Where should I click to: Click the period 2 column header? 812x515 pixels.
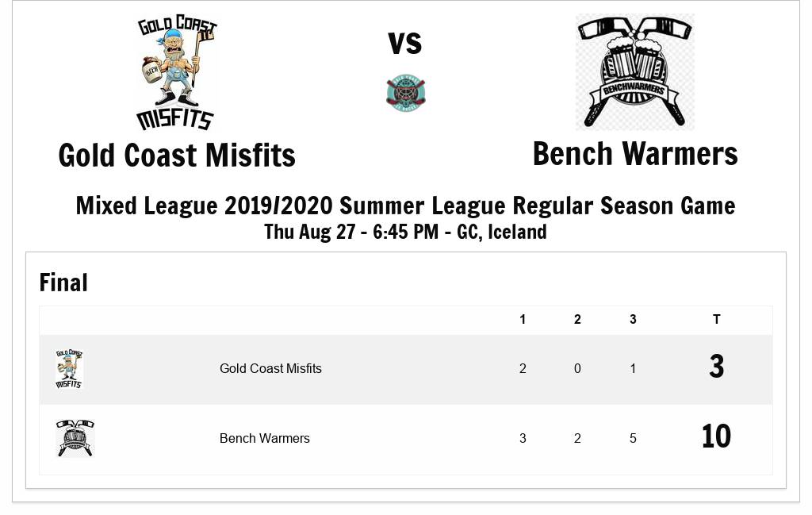tap(577, 320)
